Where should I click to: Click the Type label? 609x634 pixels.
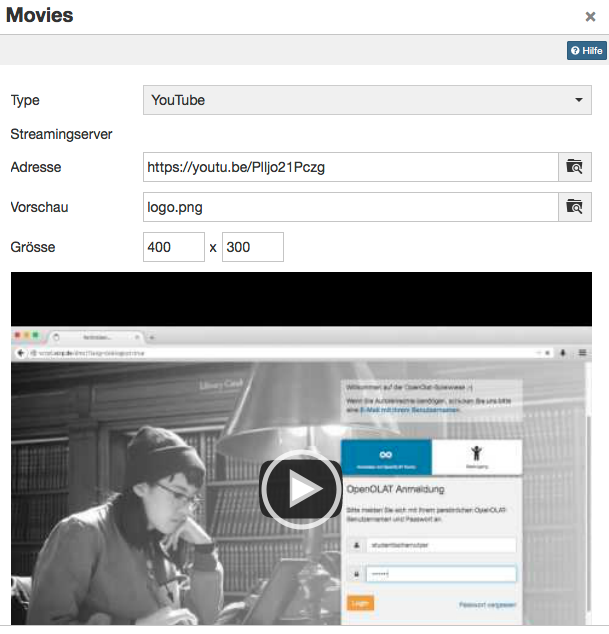coord(25,100)
